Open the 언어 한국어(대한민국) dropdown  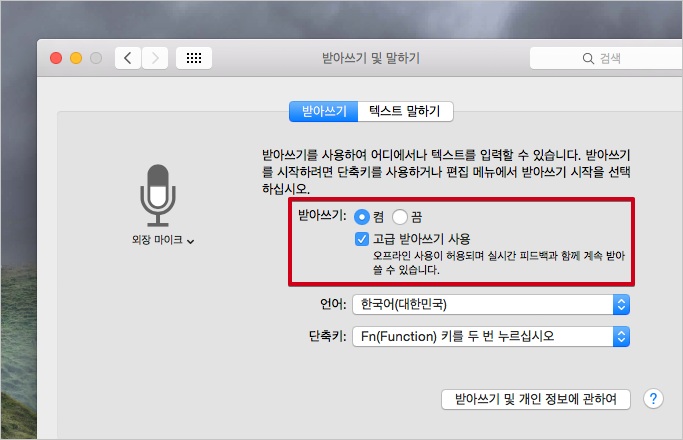click(x=491, y=305)
